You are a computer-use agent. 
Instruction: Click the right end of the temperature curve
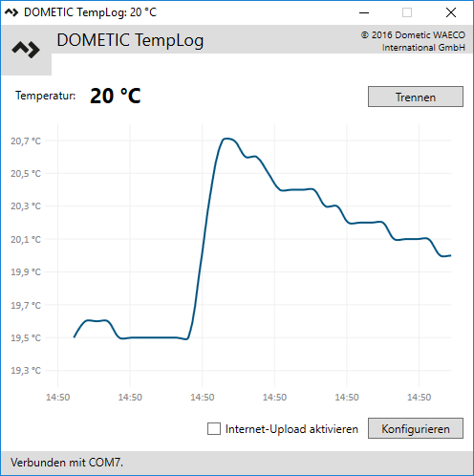[x=450, y=255]
